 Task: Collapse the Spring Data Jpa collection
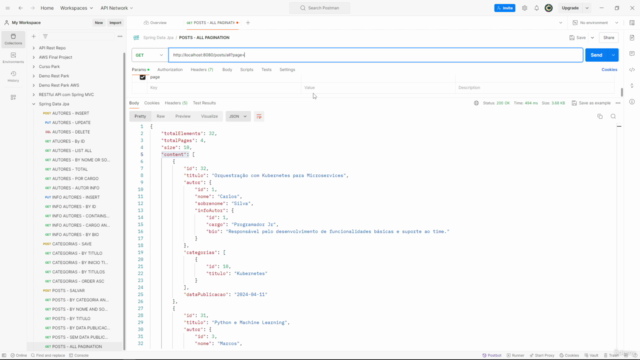(x=33, y=104)
